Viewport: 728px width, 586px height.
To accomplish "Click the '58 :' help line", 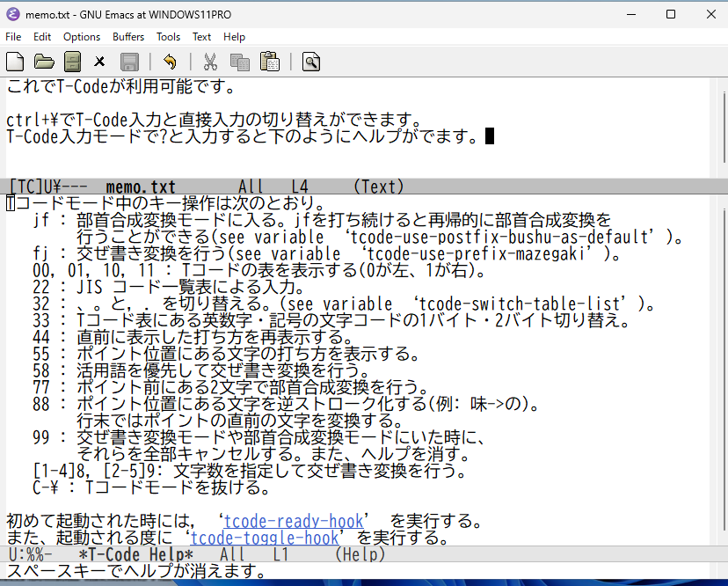I will pos(201,370).
